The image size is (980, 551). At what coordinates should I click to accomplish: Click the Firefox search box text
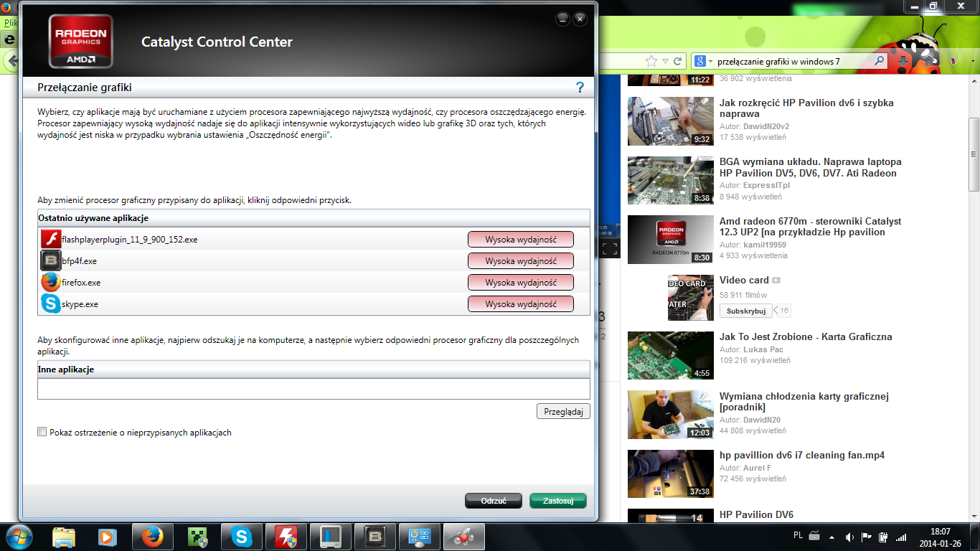778,62
